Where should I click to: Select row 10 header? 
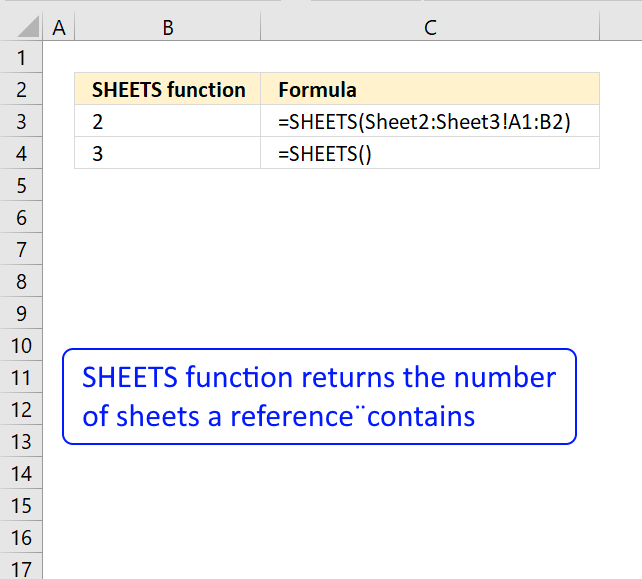pyautogui.click(x=21, y=345)
